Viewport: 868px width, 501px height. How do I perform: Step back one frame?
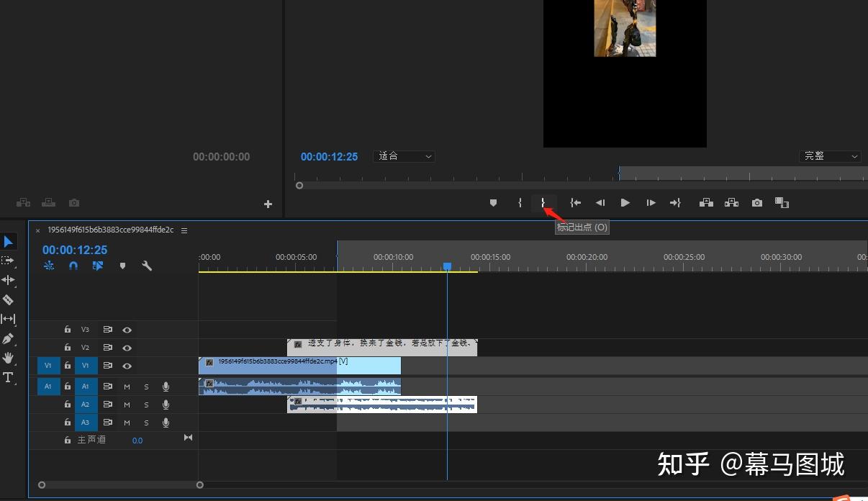(x=600, y=203)
